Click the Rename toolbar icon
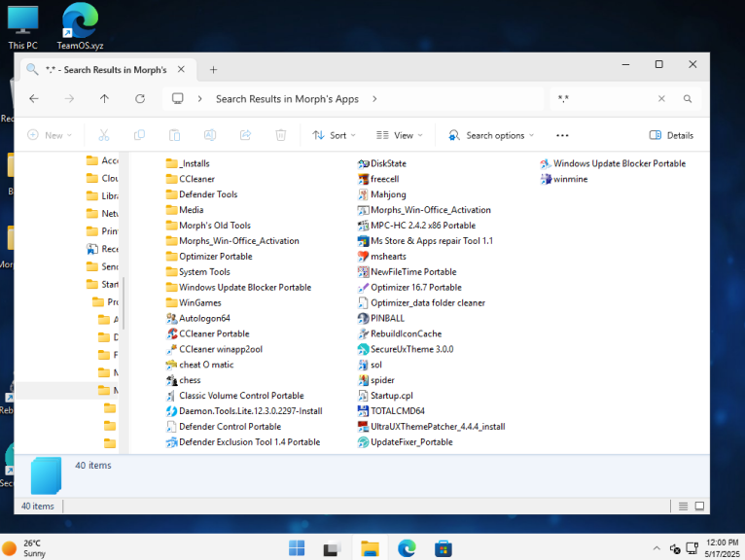 [210, 135]
